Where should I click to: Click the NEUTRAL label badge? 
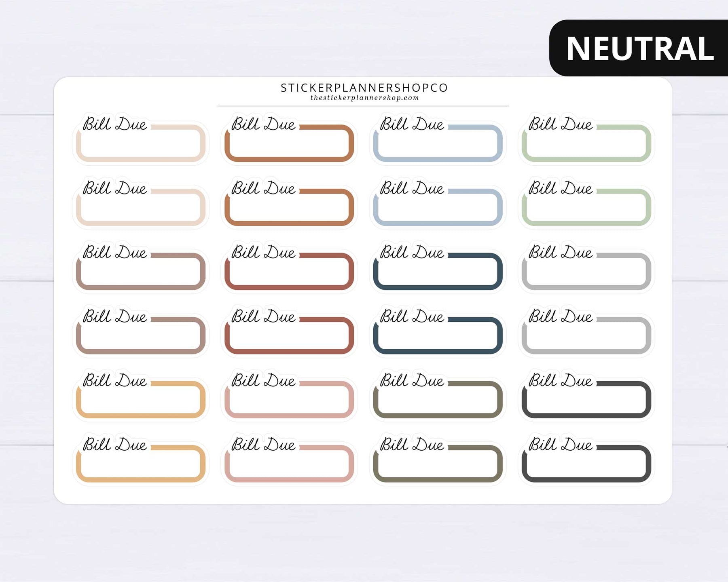[x=639, y=48]
